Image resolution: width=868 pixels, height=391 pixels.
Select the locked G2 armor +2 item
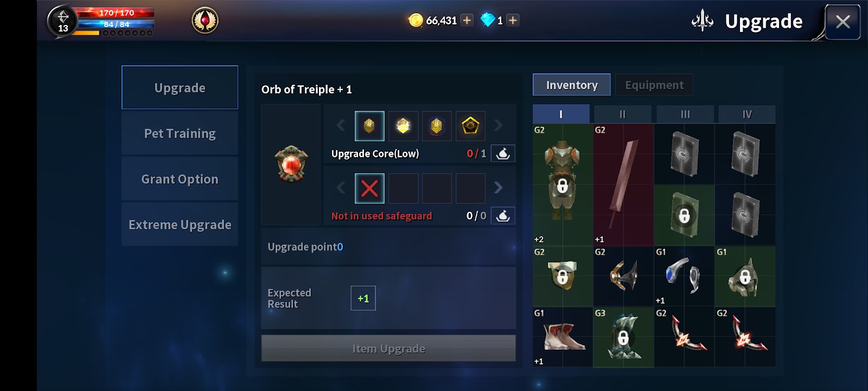click(563, 185)
